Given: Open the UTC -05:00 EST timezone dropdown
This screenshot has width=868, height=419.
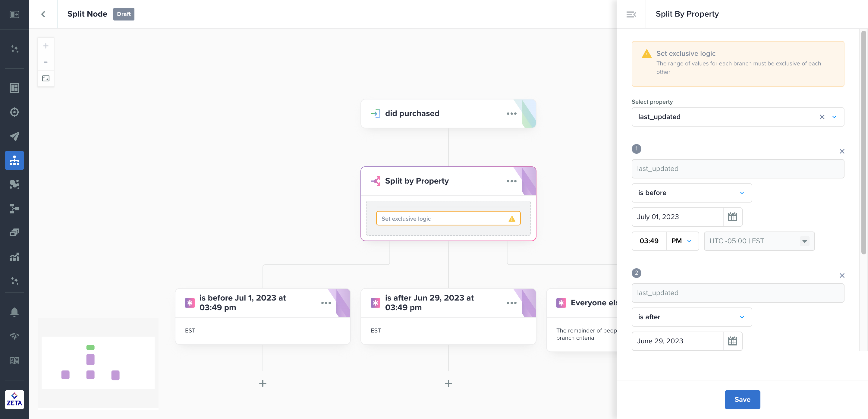Looking at the screenshot, I should click(x=759, y=241).
